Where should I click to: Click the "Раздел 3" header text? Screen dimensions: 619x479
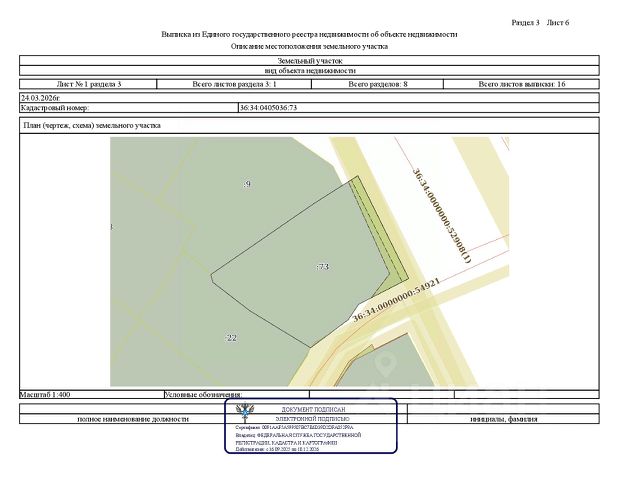(525, 23)
